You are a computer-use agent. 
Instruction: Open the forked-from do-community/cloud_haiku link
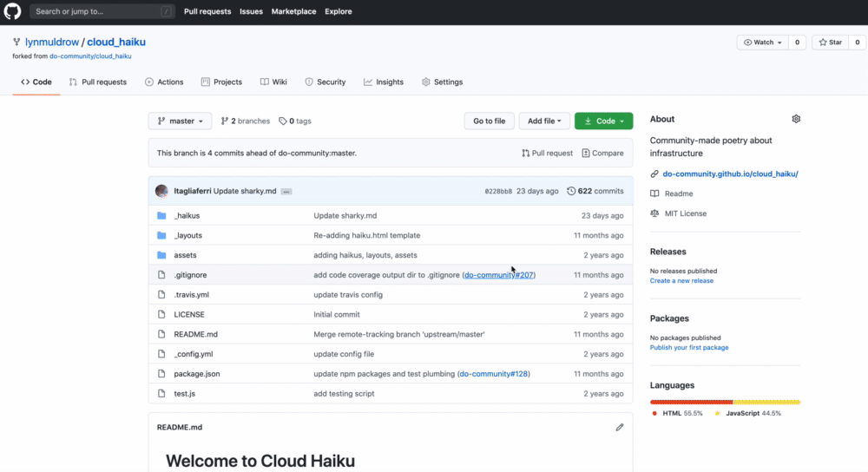click(90, 56)
